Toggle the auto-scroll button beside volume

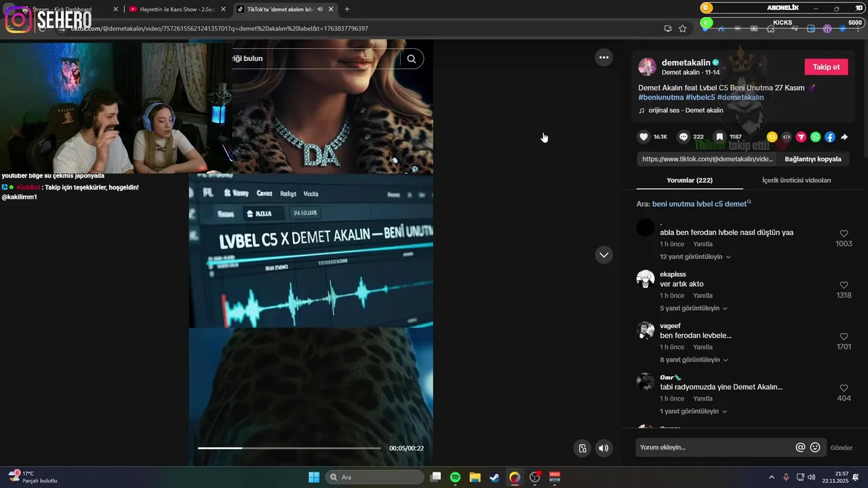click(583, 448)
